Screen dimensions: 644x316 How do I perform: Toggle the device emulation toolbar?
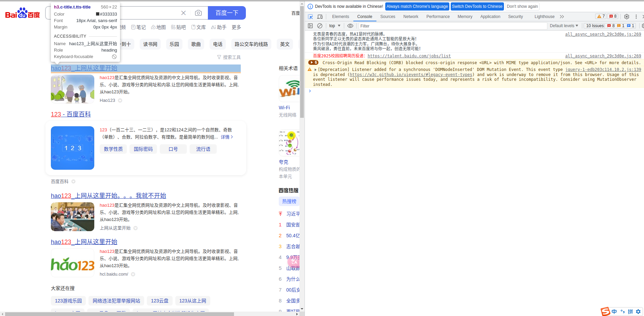320,16
